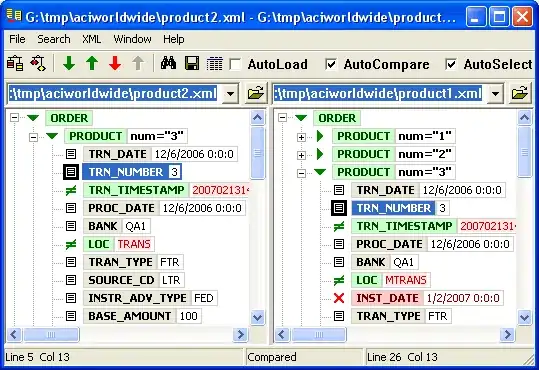The height and width of the screenshot is (370, 539).
Task: Browse for right file with folder icon
Action: (519, 93)
